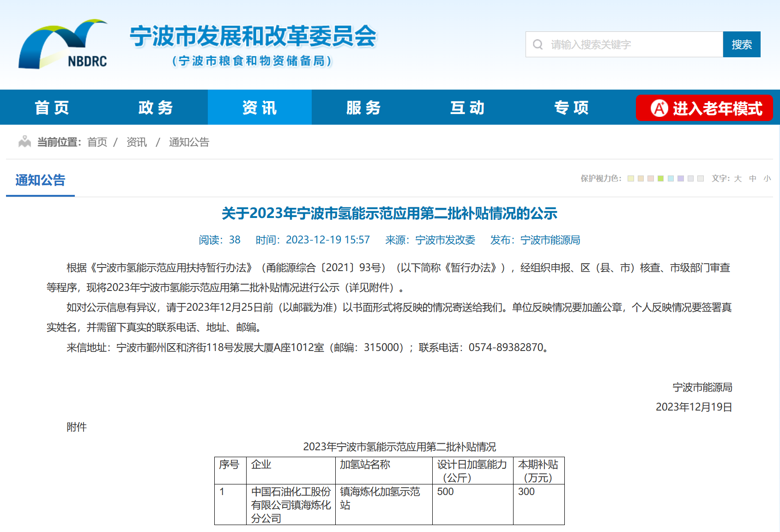Viewport: 780px width, 532px height.
Task: Open the 服务 navigation menu item
Action: [x=363, y=108]
